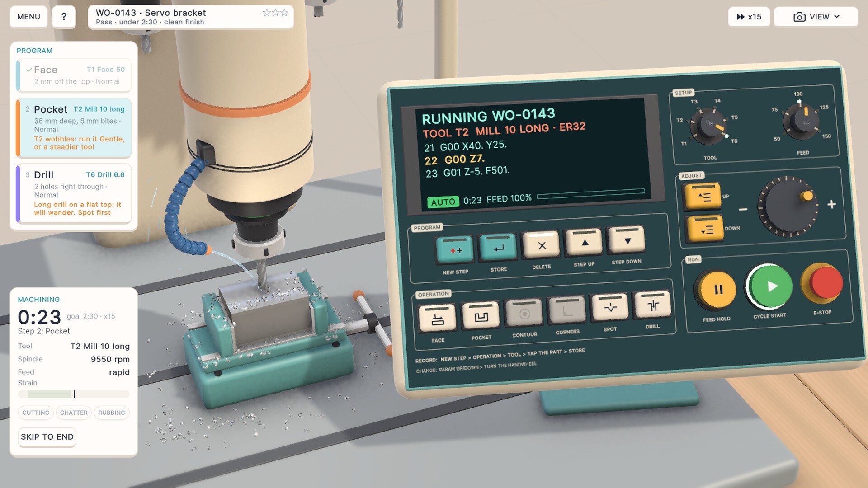Click the CHATTER status chip

[74, 413]
